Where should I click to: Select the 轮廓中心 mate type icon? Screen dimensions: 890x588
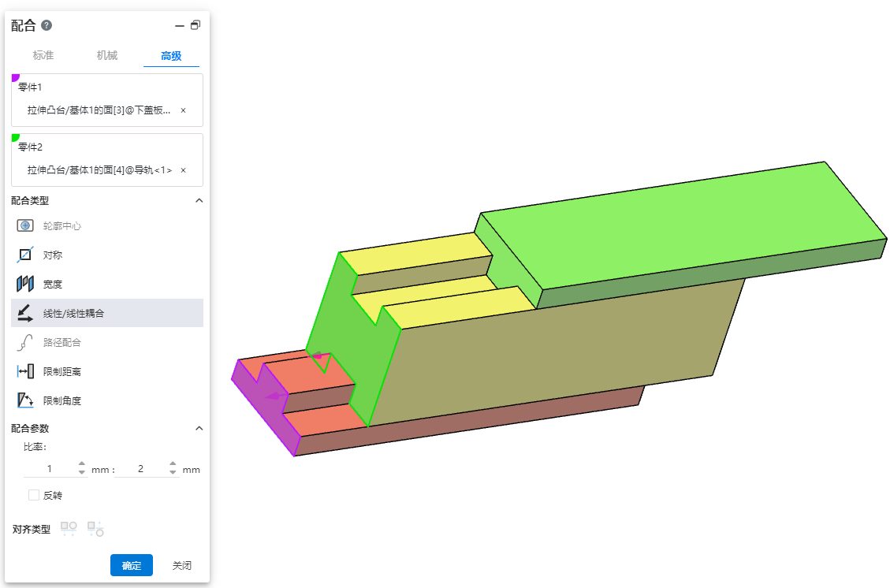click(25, 226)
